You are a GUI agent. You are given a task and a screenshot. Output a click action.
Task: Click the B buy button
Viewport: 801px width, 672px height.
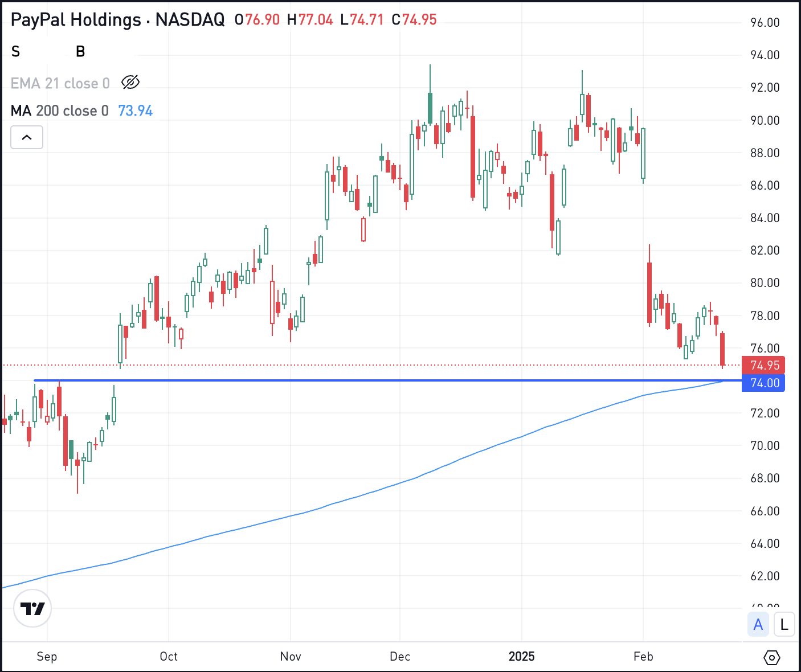80,52
